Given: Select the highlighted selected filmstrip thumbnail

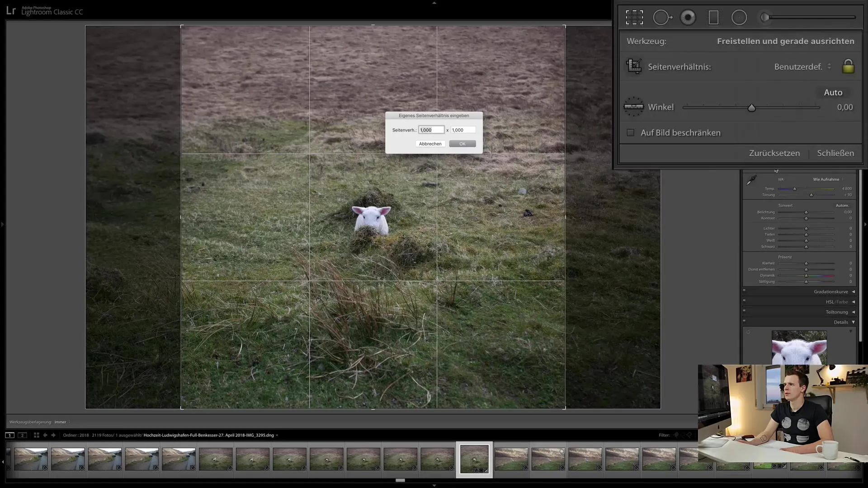Looking at the screenshot, I should (x=474, y=459).
